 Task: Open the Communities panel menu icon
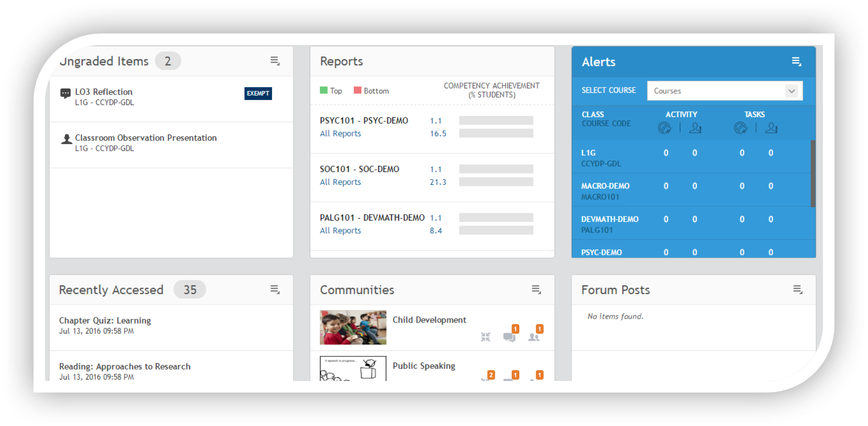[536, 290]
